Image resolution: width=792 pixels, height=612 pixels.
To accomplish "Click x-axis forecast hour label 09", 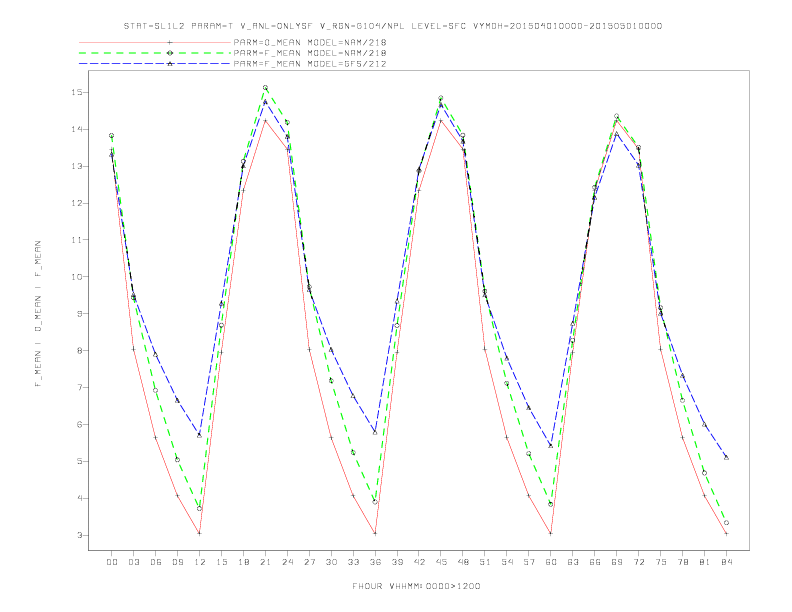I will point(177,562).
